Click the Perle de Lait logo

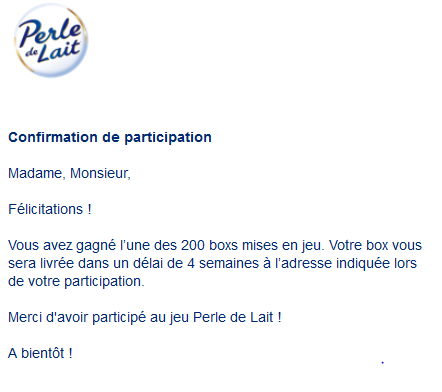[x=51, y=41]
